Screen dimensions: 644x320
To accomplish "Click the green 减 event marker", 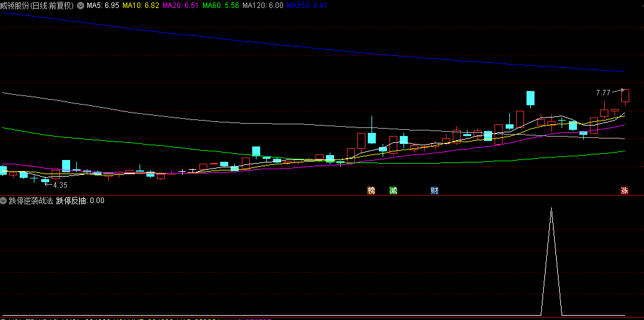I will pos(394,190).
